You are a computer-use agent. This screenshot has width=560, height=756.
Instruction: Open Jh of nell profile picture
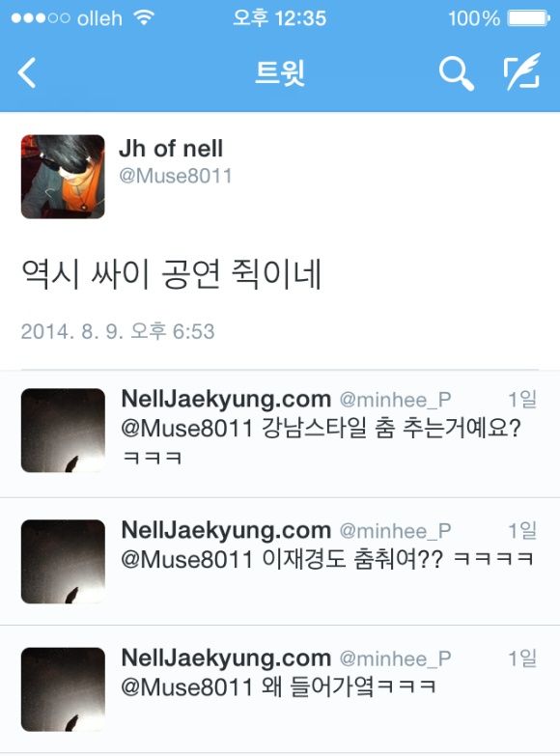[x=63, y=177]
